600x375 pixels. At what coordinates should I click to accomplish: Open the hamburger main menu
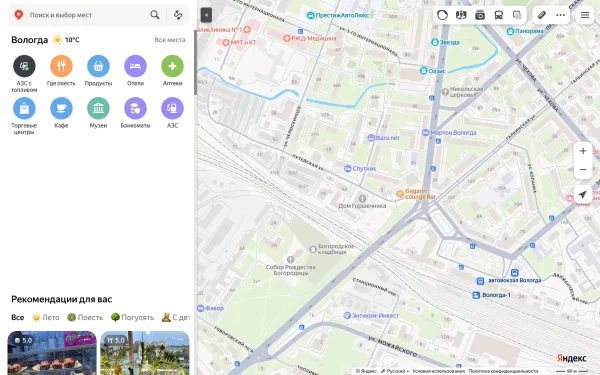click(x=585, y=15)
